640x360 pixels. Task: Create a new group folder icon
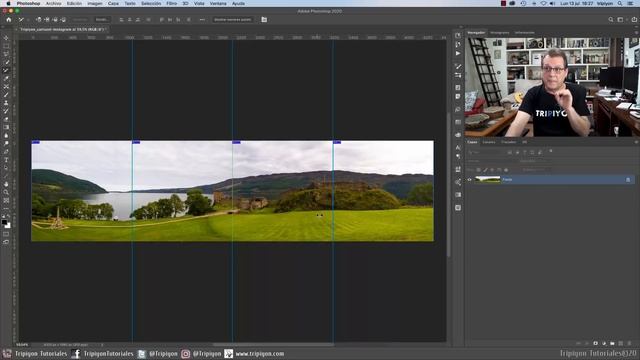point(612,344)
